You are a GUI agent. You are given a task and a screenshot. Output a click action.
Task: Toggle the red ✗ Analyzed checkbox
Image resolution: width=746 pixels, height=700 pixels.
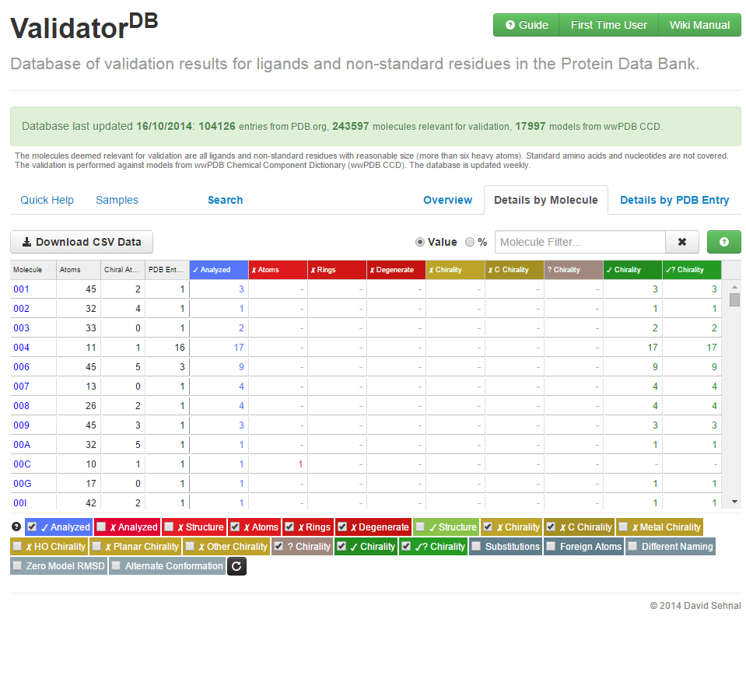101,527
